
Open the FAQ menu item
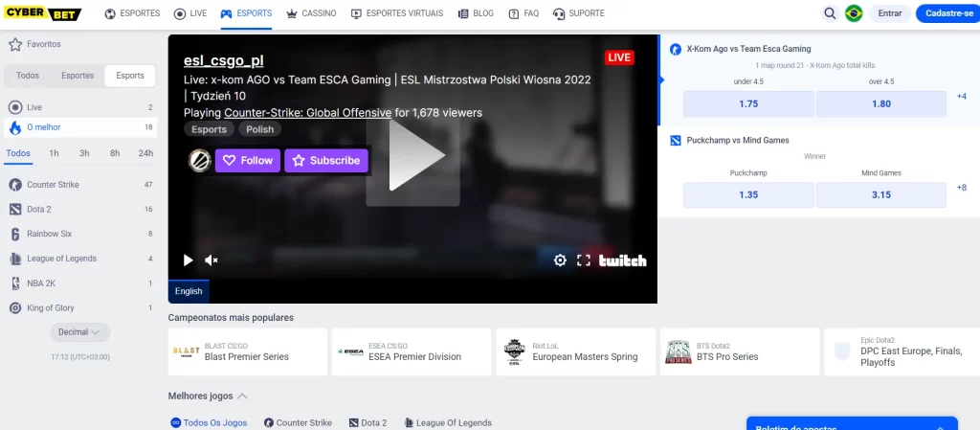click(523, 13)
